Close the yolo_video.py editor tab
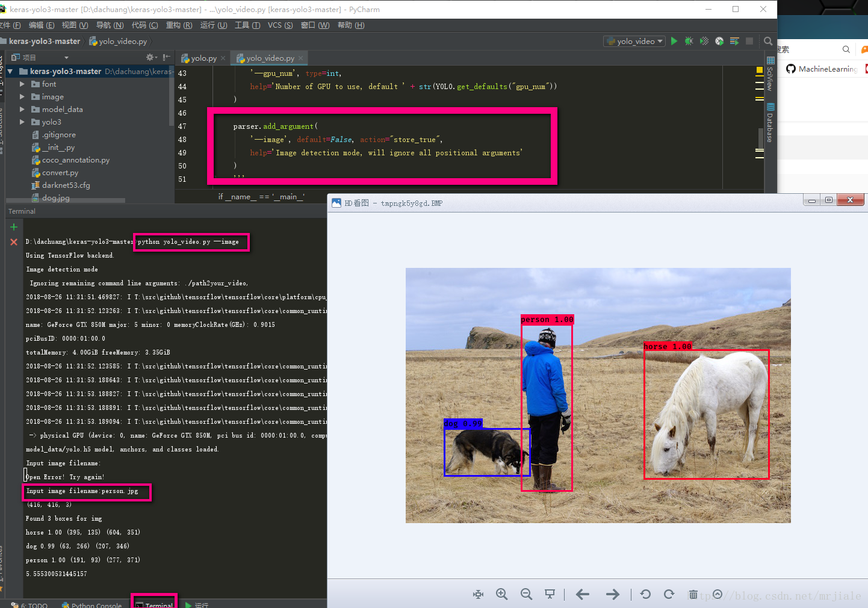This screenshot has height=608, width=868. (301, 58)
